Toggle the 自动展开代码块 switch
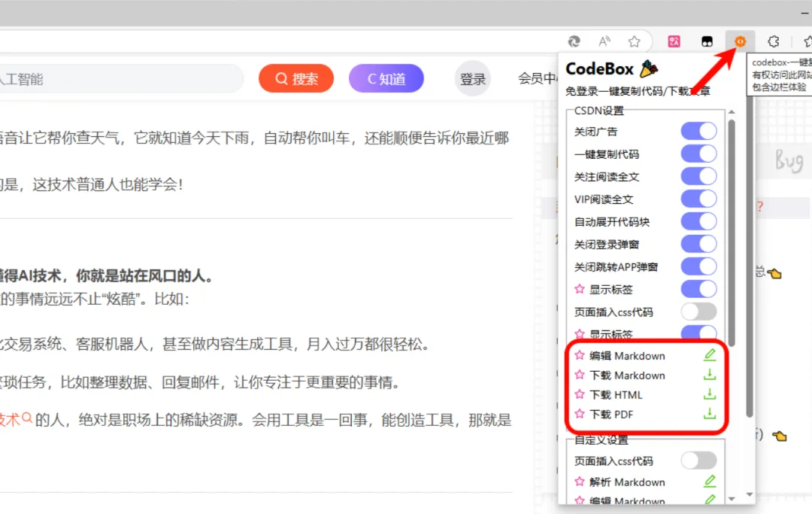812x514 pixels. 698,221
